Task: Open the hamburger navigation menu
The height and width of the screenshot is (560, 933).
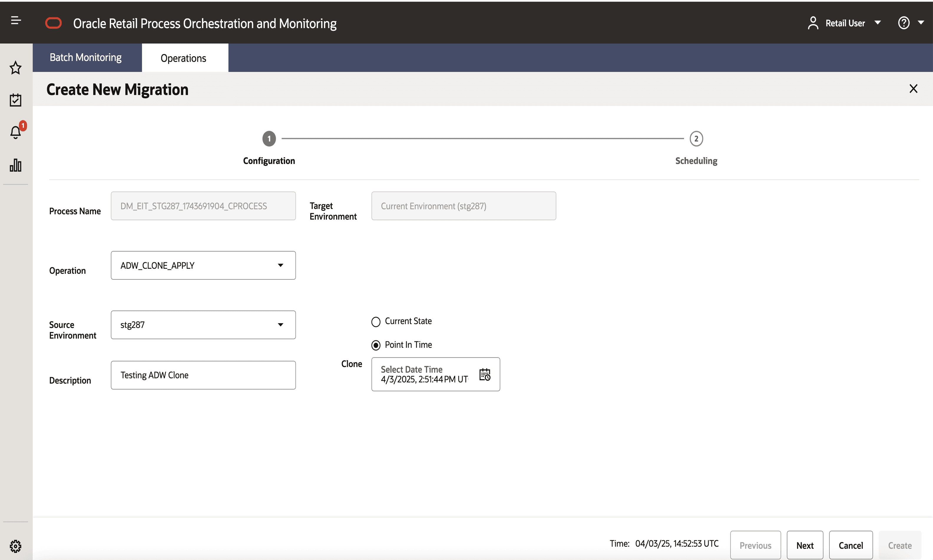Action: [x=16, y=20]
